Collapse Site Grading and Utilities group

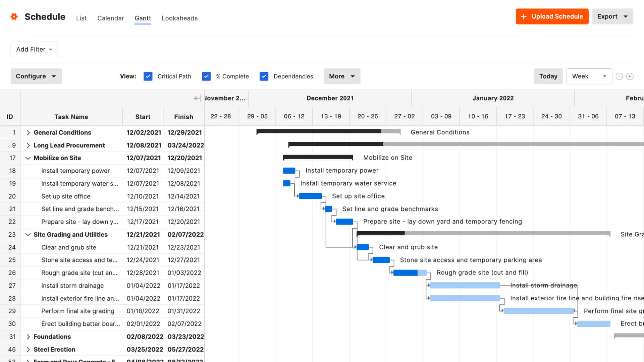pos(28,235)
